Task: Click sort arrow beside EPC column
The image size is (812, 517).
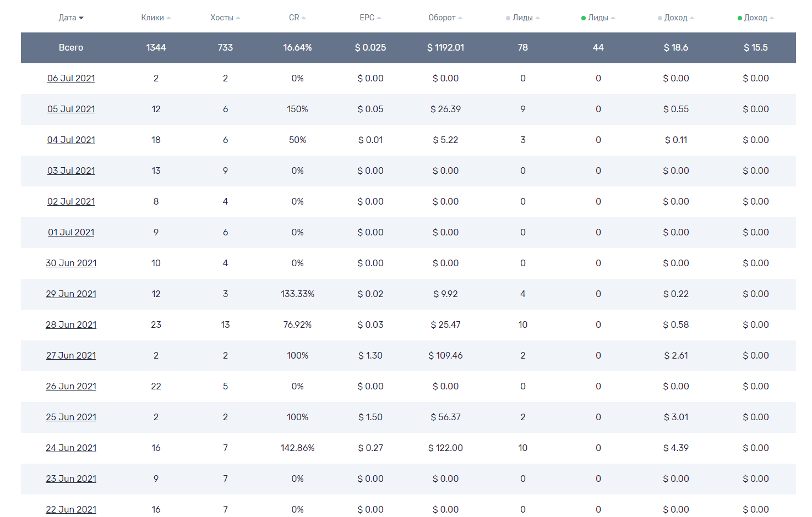Action: [x=379, y=18]
